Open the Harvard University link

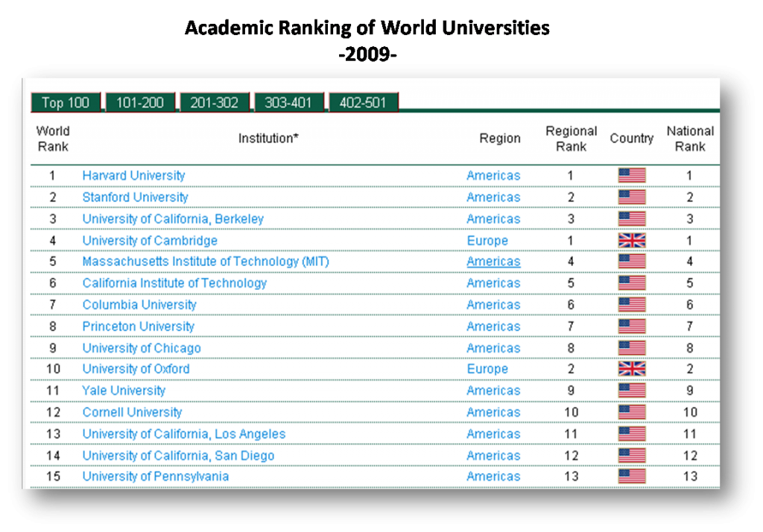click(133, 176)
